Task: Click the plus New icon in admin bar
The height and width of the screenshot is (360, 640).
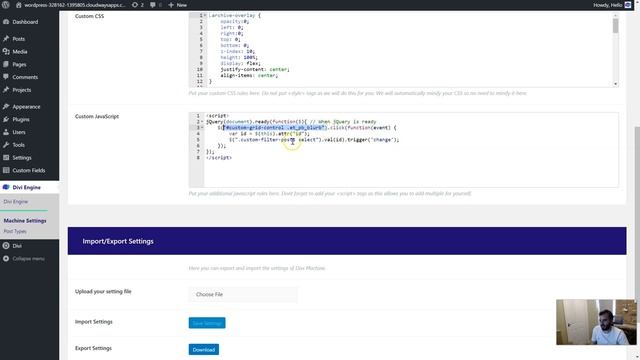Action: click(171, 5)
